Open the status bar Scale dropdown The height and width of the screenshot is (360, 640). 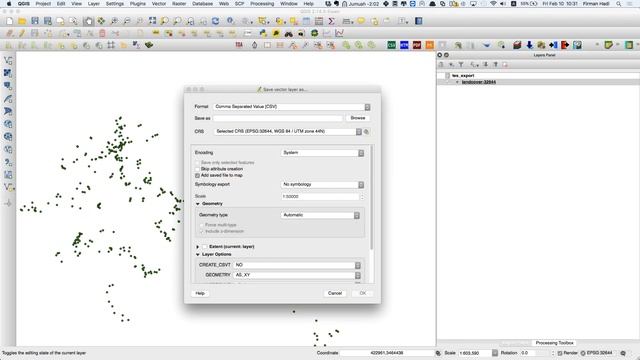pyautogui.click(x=495, y=353)
